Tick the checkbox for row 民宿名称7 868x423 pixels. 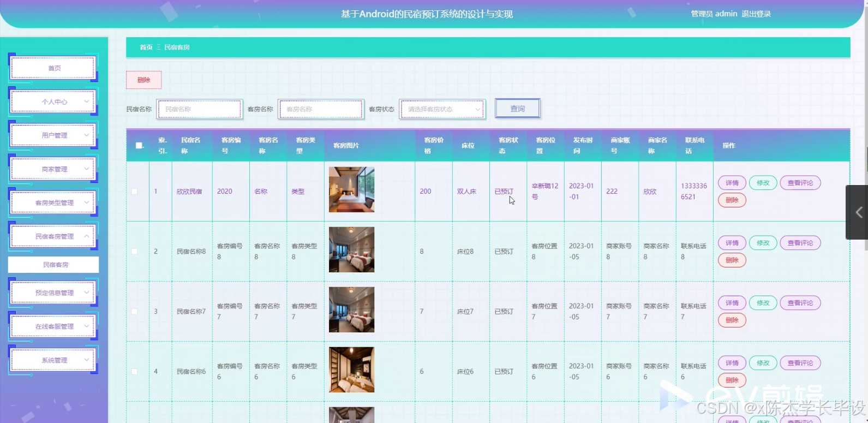(x=134, y=312)
